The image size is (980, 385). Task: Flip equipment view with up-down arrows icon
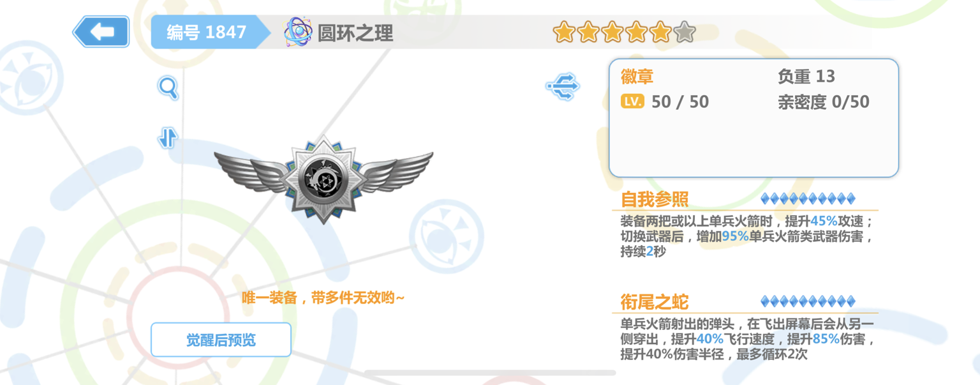(x=168, y=138)
